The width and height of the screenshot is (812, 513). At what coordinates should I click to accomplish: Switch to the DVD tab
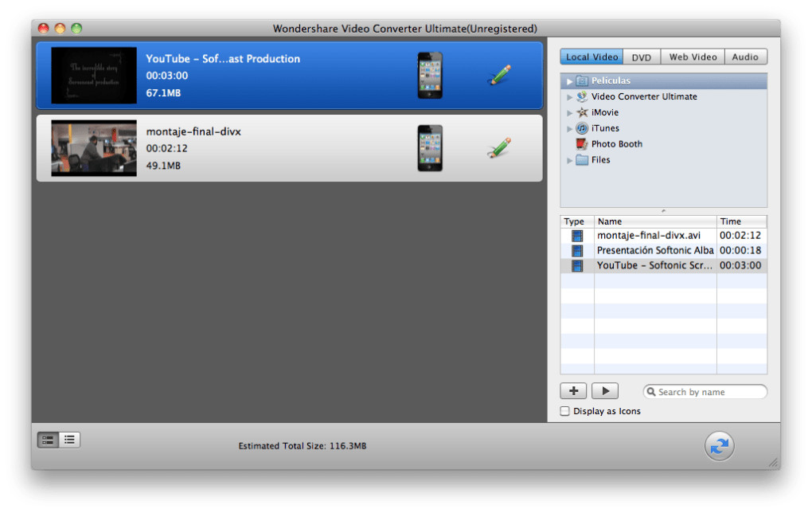click(x=642, y=57)
